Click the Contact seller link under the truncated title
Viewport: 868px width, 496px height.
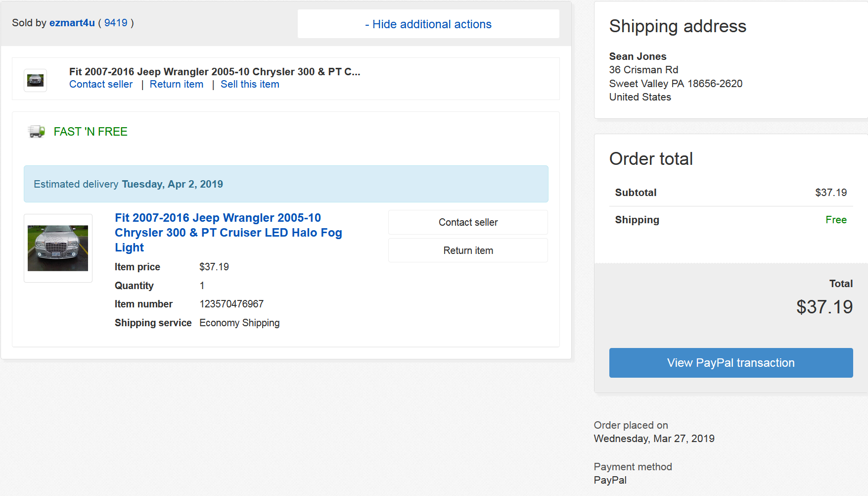click(101, 84)
